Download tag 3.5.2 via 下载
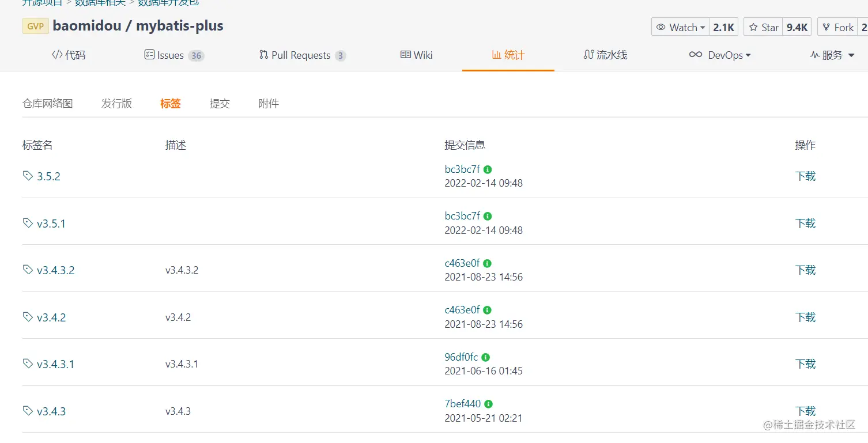This screenshot has width=868, height=443. click(805, 176)
